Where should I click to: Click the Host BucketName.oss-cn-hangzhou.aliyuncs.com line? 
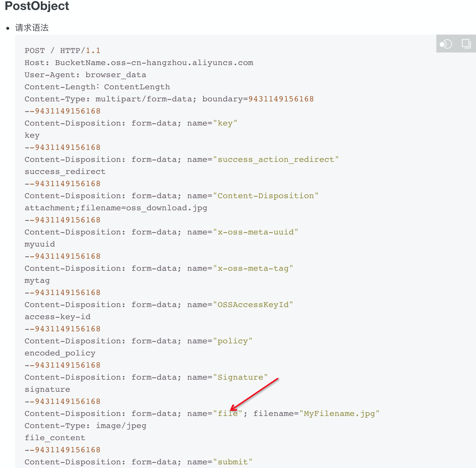tap(139, 63)
